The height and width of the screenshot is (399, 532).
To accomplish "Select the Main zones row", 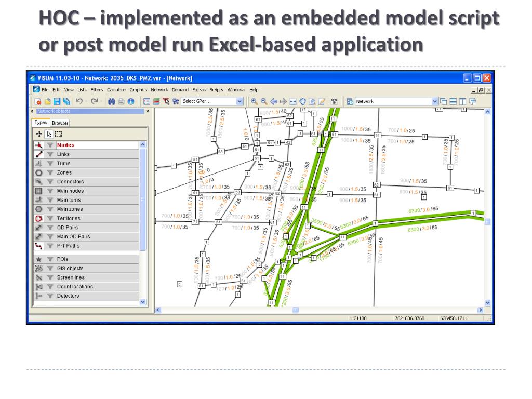I will tap(87, 209).
